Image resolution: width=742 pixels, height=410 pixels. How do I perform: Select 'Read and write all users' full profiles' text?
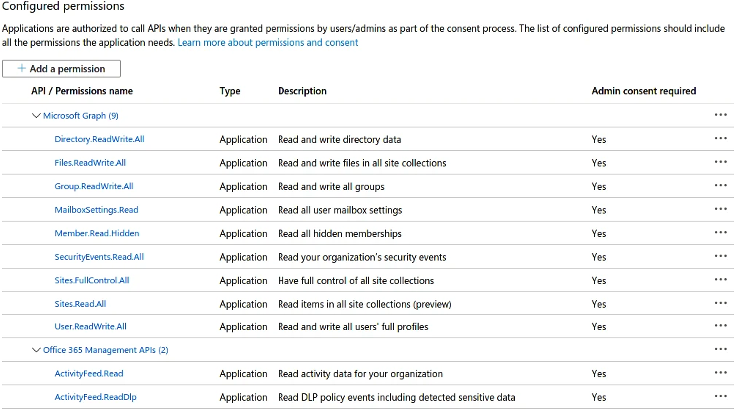click(x=353, y=327)
